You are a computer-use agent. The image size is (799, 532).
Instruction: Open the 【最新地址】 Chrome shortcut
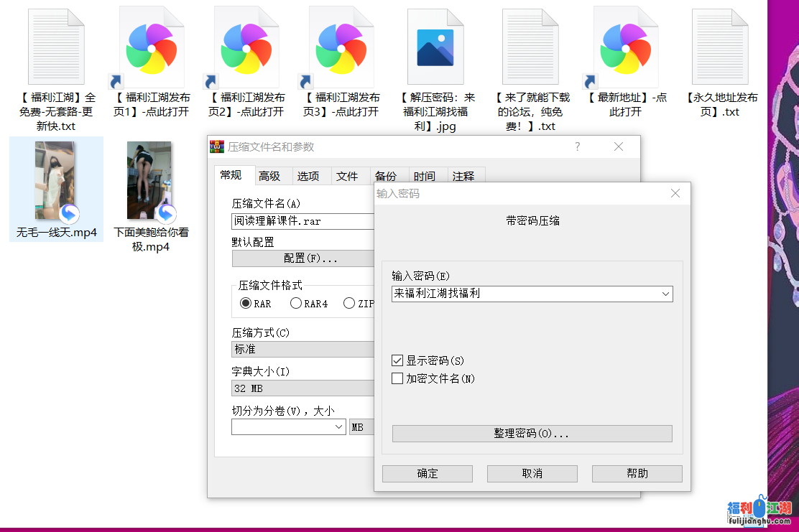(x=625, y=47)
